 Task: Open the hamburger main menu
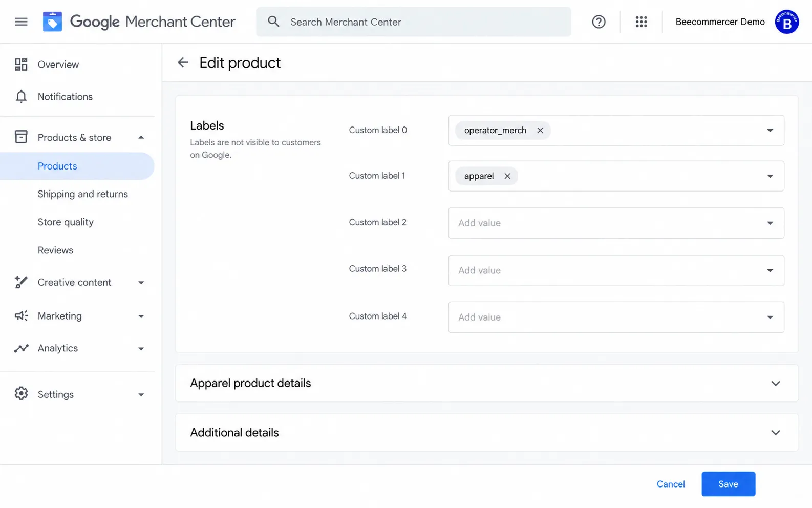(x=21, y=22)
